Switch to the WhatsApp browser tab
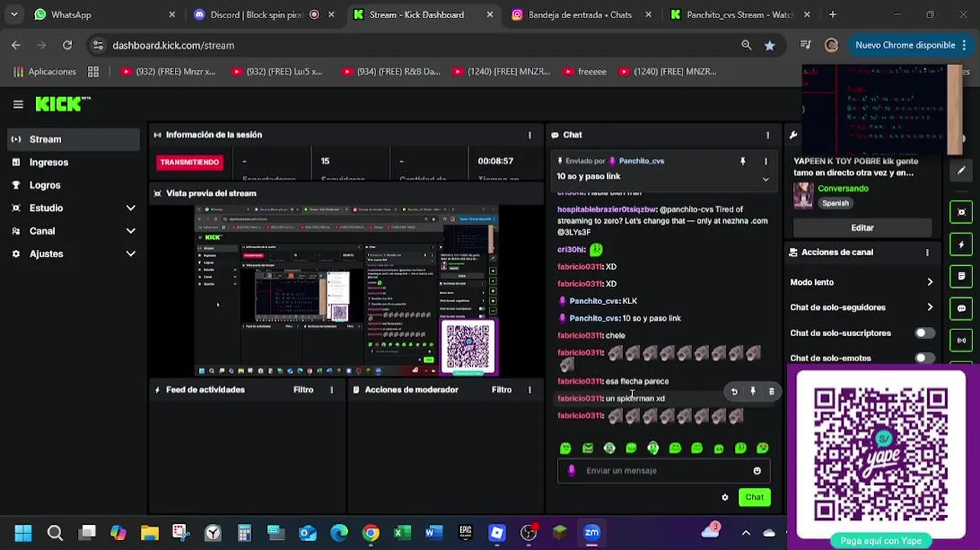Screen dimensions: 980x550 click(x=105, y=15)
